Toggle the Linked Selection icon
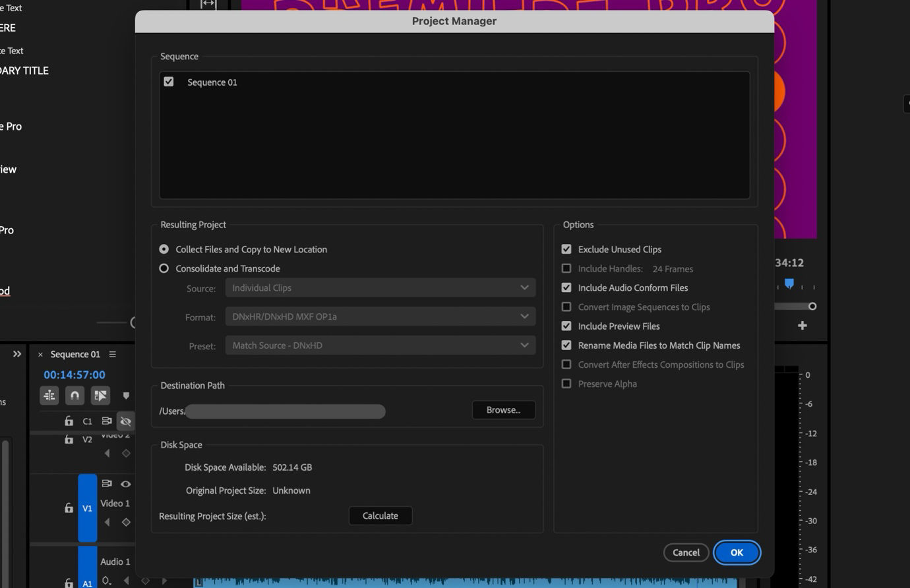910x588 pixels. click(x=99, y=396)
